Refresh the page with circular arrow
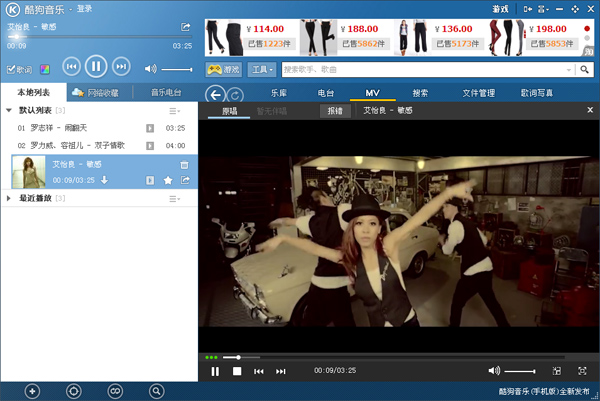The width and height of the screenshot is (600, 401). click(235, 95)
